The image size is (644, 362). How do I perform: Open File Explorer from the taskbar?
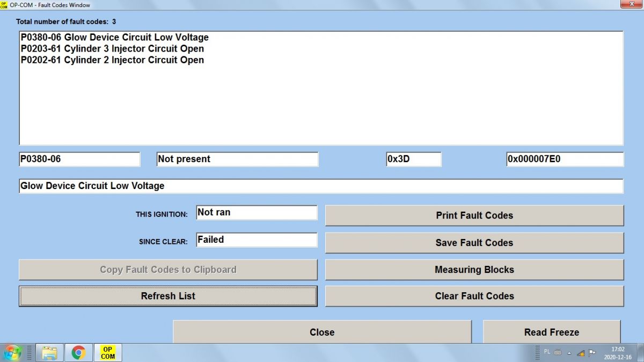(x=49, y=353)
